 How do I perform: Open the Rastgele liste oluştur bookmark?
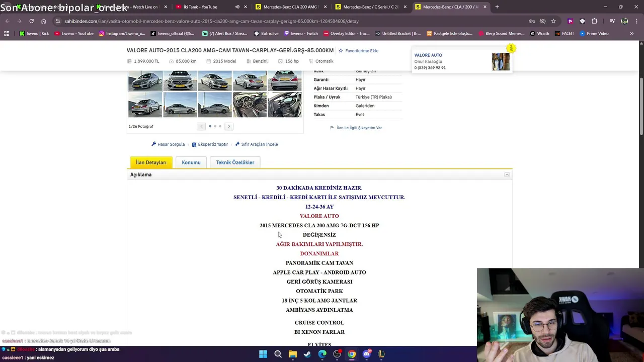pyautogui.click(x=449, y=34)
